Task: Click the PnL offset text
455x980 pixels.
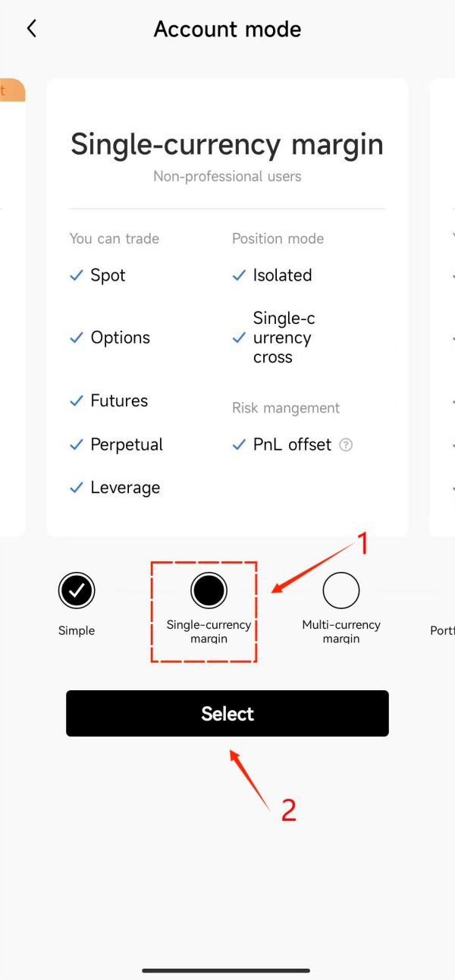Action: (x=292, y=445)
